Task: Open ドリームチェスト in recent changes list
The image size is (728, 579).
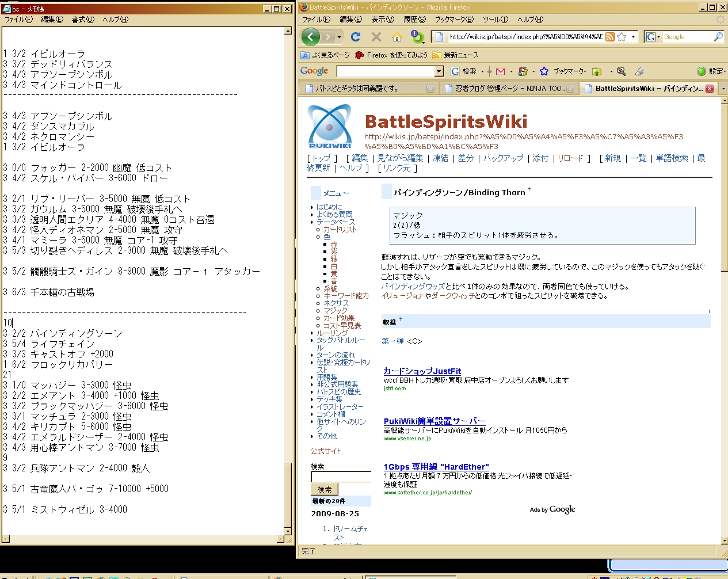Action: tap(350, 532)
